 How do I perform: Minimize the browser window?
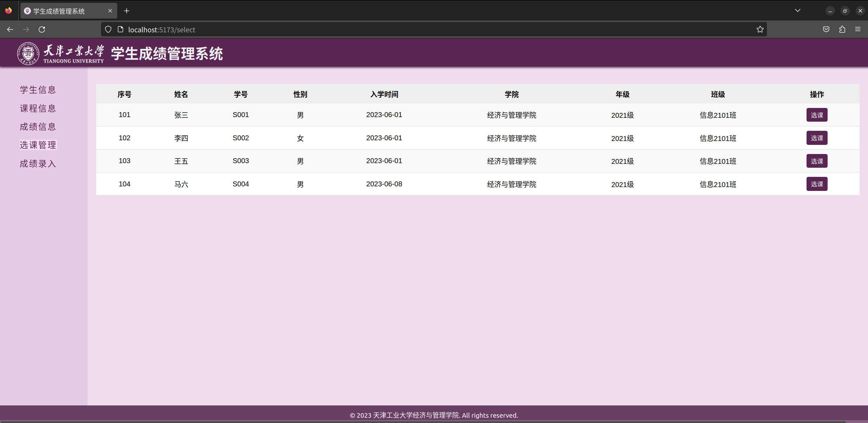[x=830, y=11]
